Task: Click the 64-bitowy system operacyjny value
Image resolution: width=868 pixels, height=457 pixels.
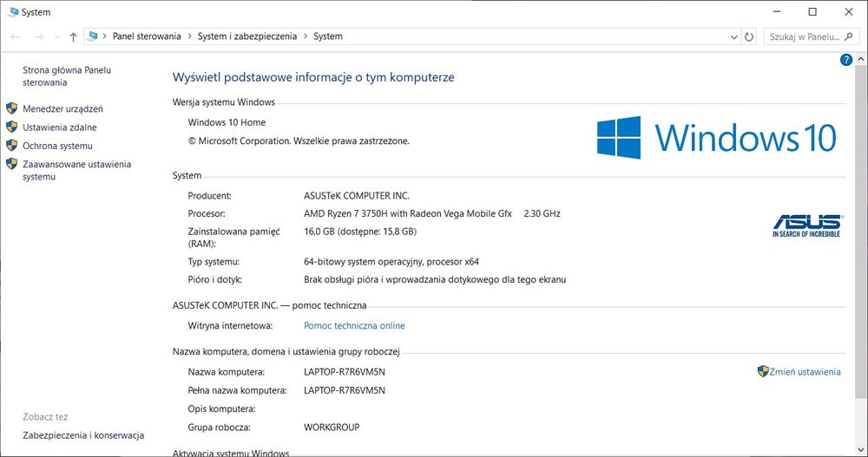Action: coord(391,262)
